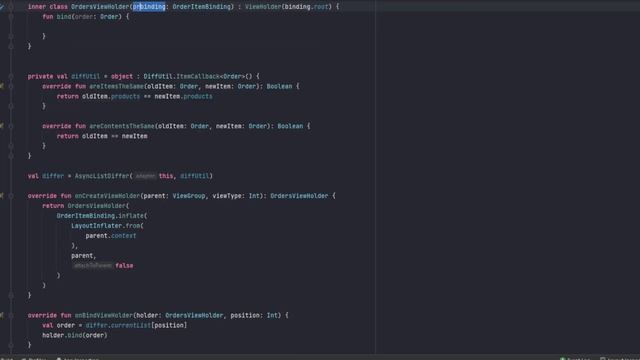Collapse the OrdersViewHolder inner class fold marker
This screenshot has height=360, width=640.
pos(11,7)
